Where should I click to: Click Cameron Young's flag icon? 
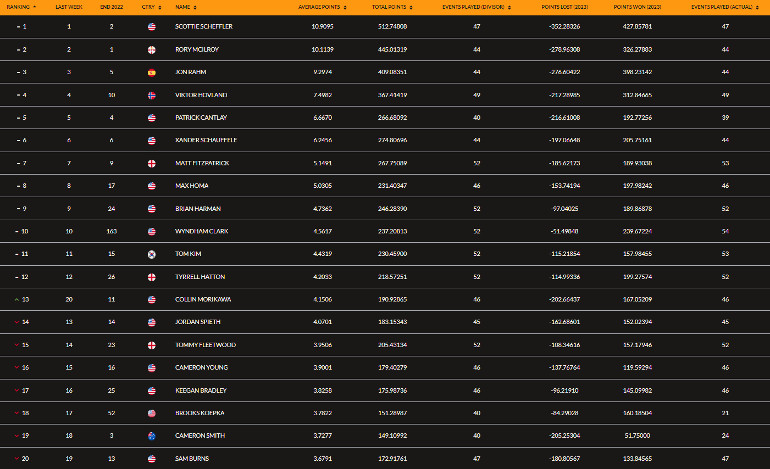tap(152, 368)
